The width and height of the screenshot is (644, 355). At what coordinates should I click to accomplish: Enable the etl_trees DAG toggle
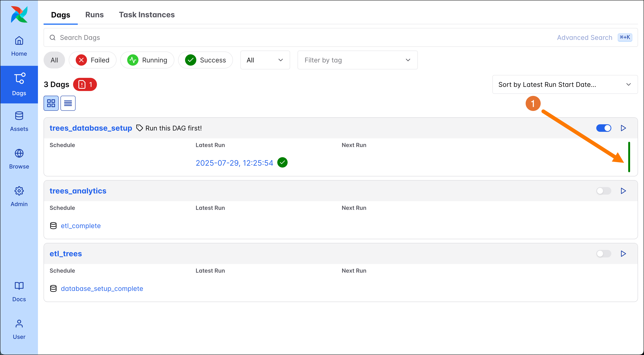(x=603, y=254)
